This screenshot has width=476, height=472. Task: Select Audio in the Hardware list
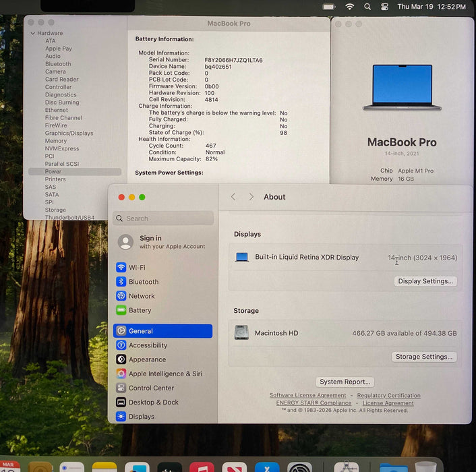53,56
